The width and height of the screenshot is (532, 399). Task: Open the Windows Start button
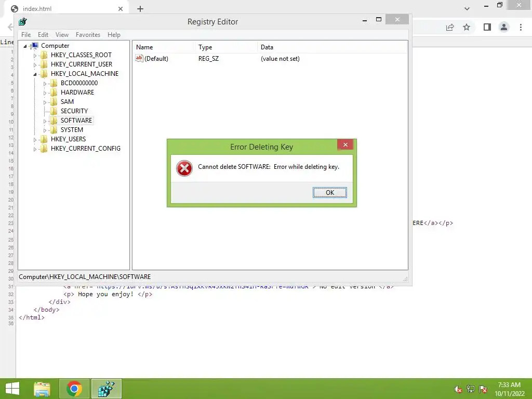pos(12,389)
